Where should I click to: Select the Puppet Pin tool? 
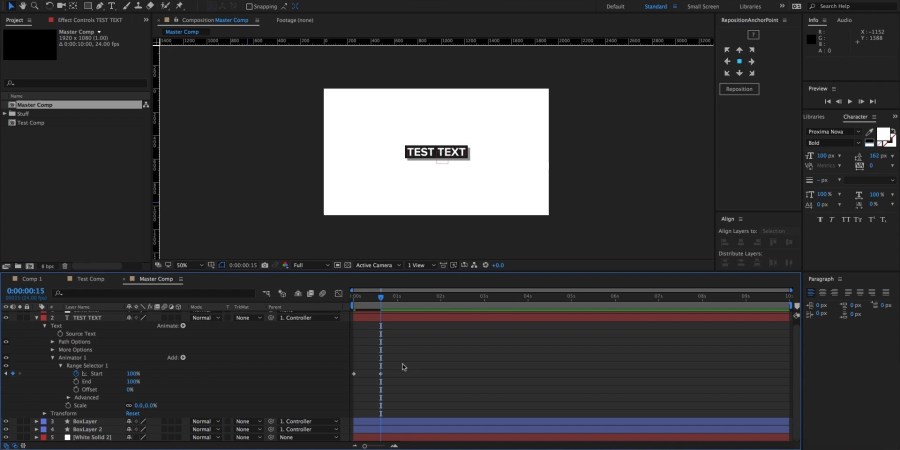(x=179, y=6)
